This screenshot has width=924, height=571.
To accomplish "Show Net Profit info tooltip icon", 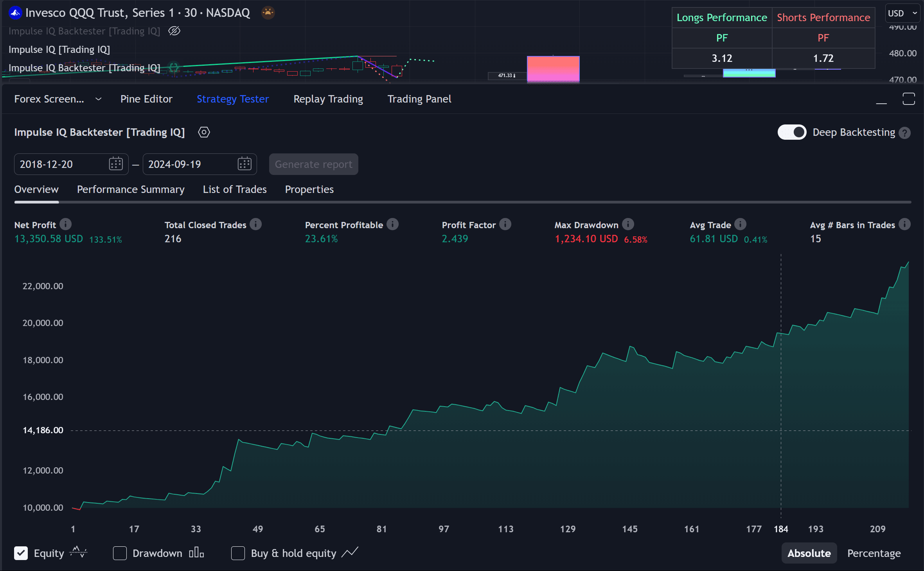I will [65, 224].
